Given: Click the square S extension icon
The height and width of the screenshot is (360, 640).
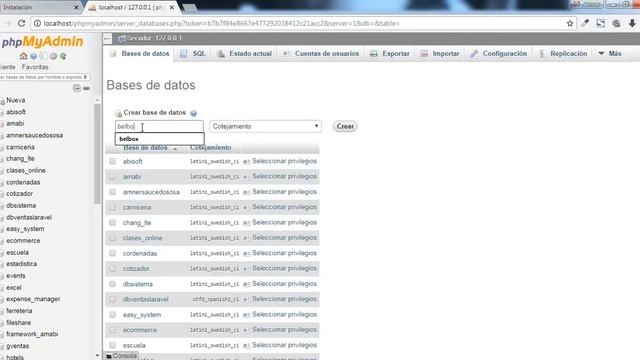Looking at the screenshot, I should point(600,23).
